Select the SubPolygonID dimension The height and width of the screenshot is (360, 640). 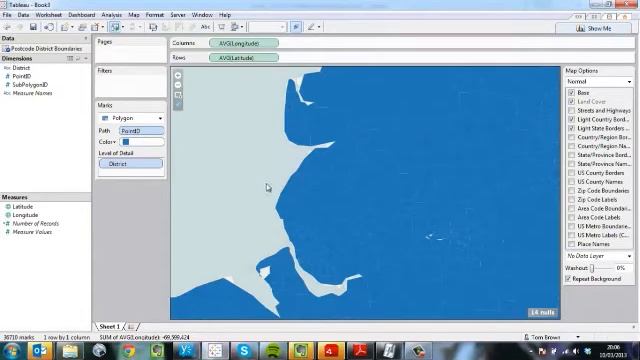pyautogui.click(x=30, y=84)
